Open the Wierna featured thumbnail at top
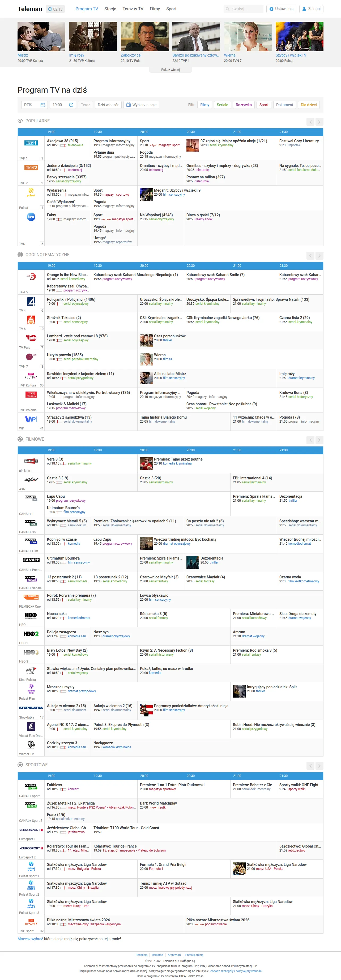The image size is (341, 980). pyautogui.click(x=248, y=37)
